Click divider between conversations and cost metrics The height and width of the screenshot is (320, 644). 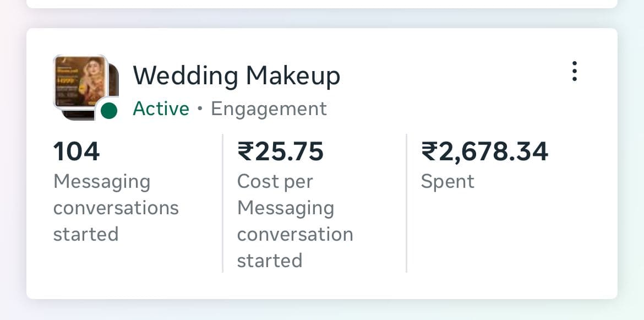(223, 203)
